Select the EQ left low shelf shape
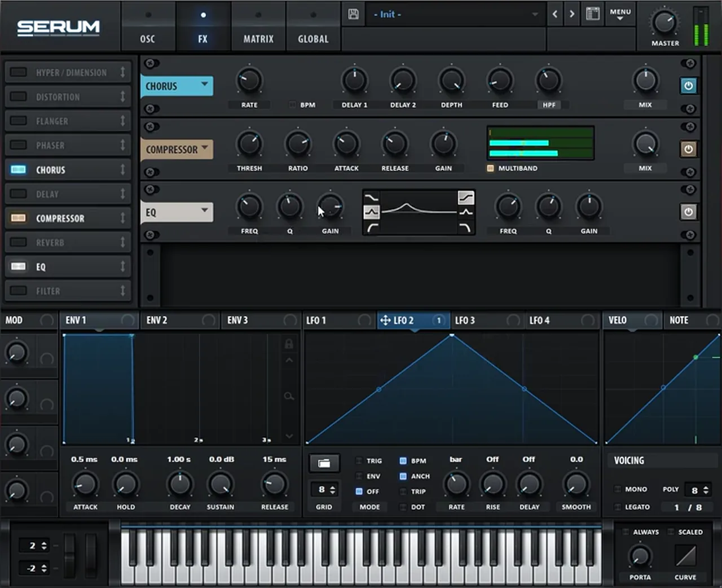The height and width of the screenshot is (588, 722). 372,198
